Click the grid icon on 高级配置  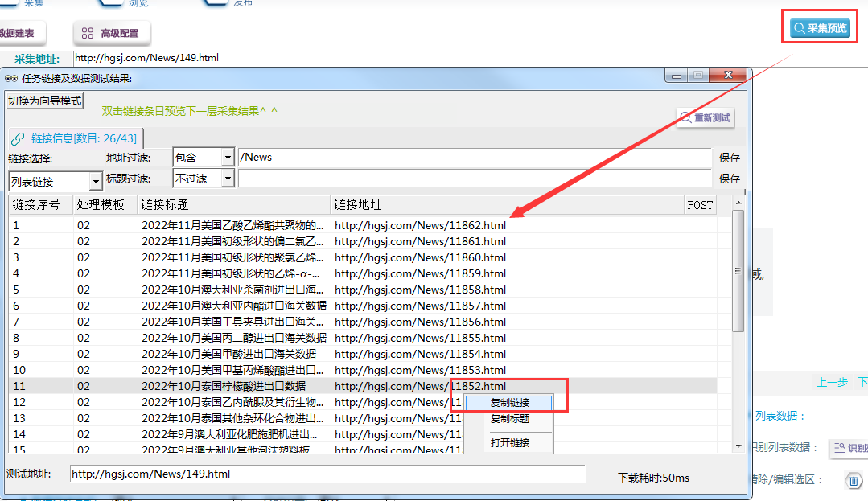(x=88, y=33)
